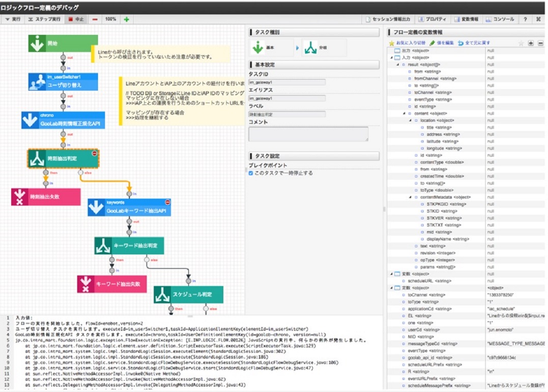The height and width of the screenshot is (392, 548).
Task: Select the green 開始 start node
Action: point(55,44)
